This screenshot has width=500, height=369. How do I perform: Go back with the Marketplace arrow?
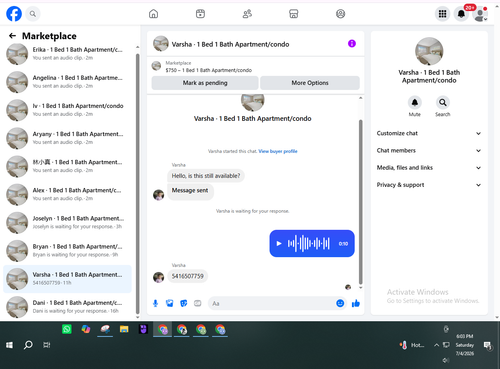12,36
